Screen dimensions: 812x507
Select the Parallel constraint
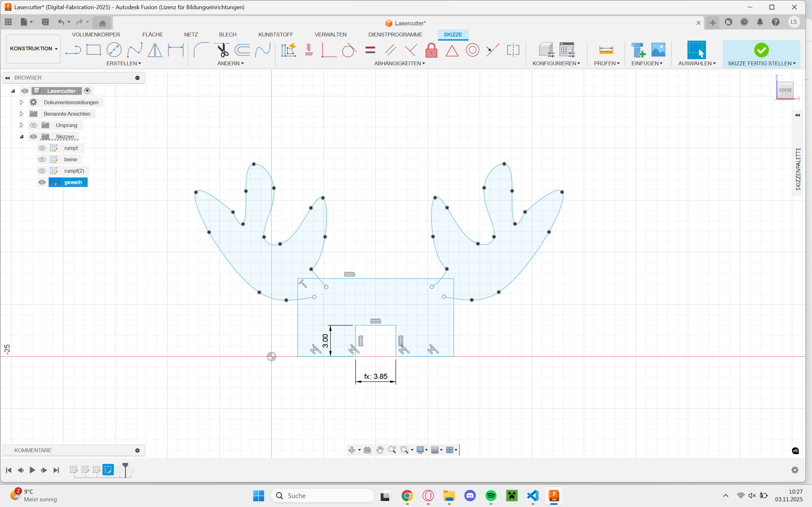pos(390,50)
